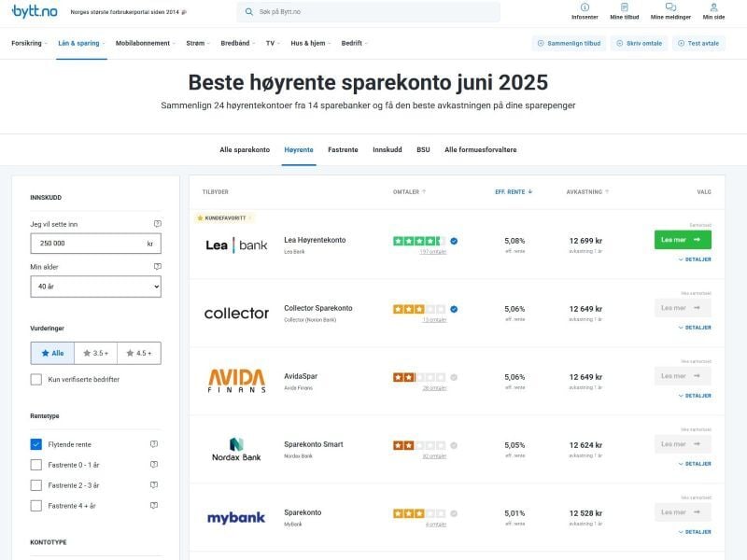This screenshot has height=560, width=747.
Task: Open Mine tilbud icon
Action: point(624,7)
